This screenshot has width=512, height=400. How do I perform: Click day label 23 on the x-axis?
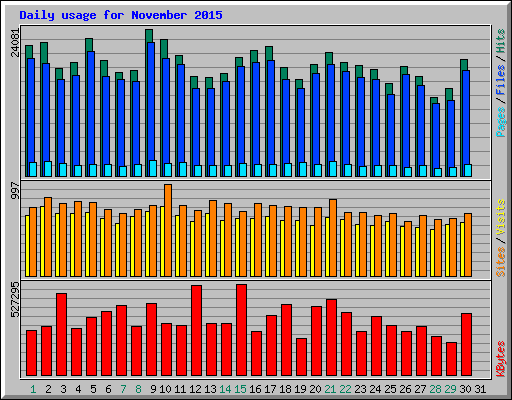pyautogui.click(x=360, y=389)
